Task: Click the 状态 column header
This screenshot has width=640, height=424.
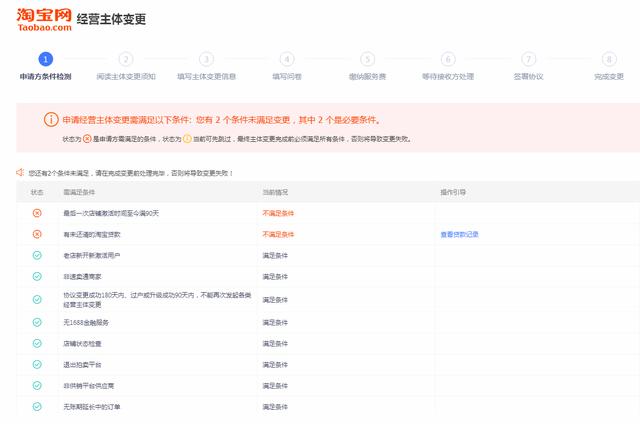Action: coord(37,192)
